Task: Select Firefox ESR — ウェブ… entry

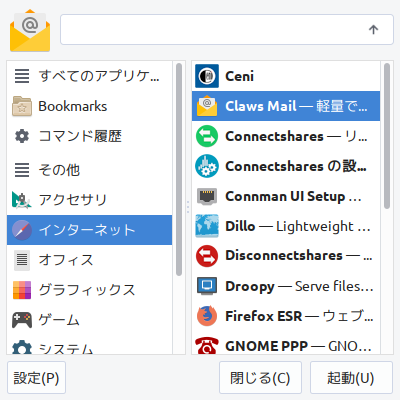Action: tap(286, 316)
